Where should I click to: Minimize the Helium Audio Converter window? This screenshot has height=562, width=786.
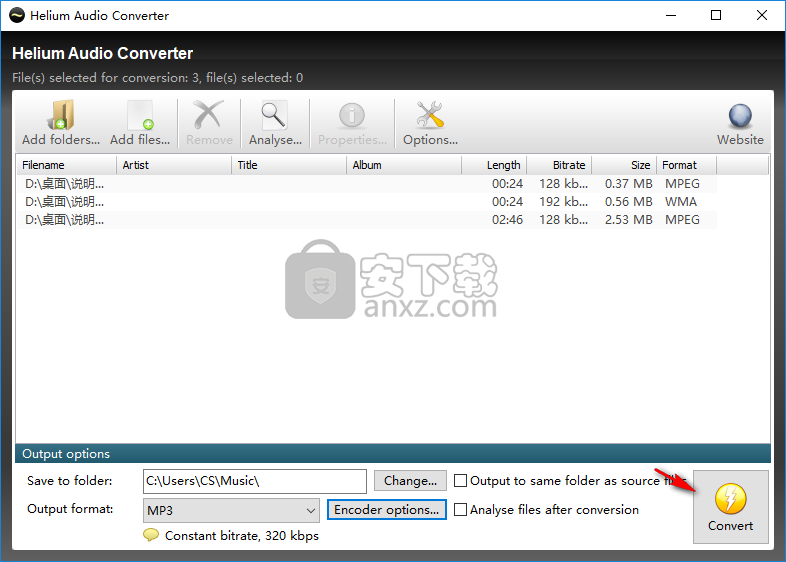coord(671,16)
